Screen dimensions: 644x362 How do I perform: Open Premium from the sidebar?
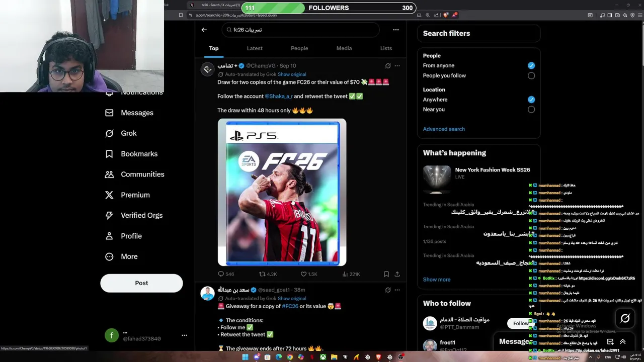tap(127, 195)
